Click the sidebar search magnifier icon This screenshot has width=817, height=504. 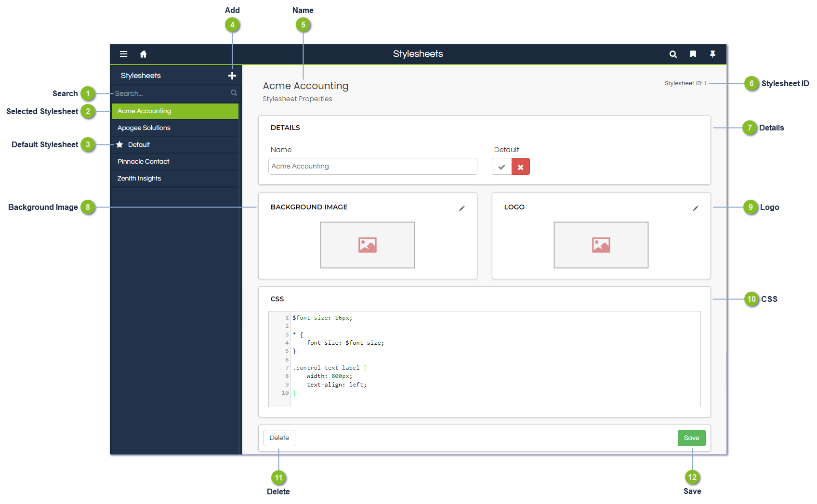pos(234,93)
